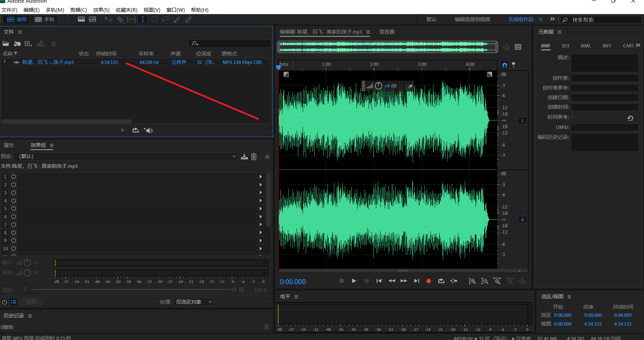Select 陈星、吕飞 mp3 file in the list
Screen dimensions: 644x340
click(x=48, y=62)
